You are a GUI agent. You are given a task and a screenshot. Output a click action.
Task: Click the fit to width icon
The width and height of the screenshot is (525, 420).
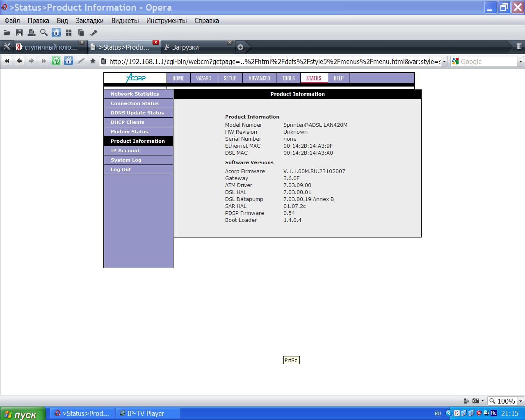(x=466, y=401)
